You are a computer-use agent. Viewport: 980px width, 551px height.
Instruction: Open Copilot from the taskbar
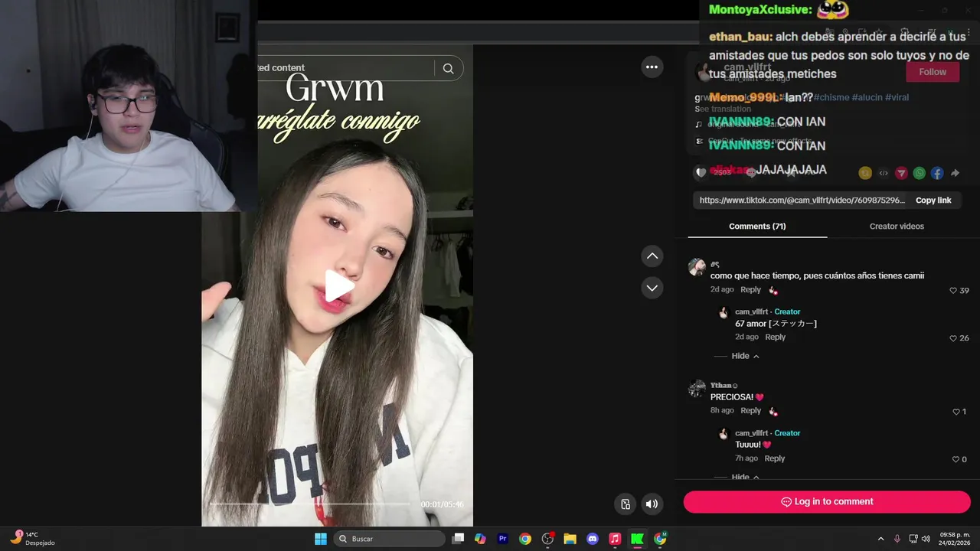click(x=480, y=539)
